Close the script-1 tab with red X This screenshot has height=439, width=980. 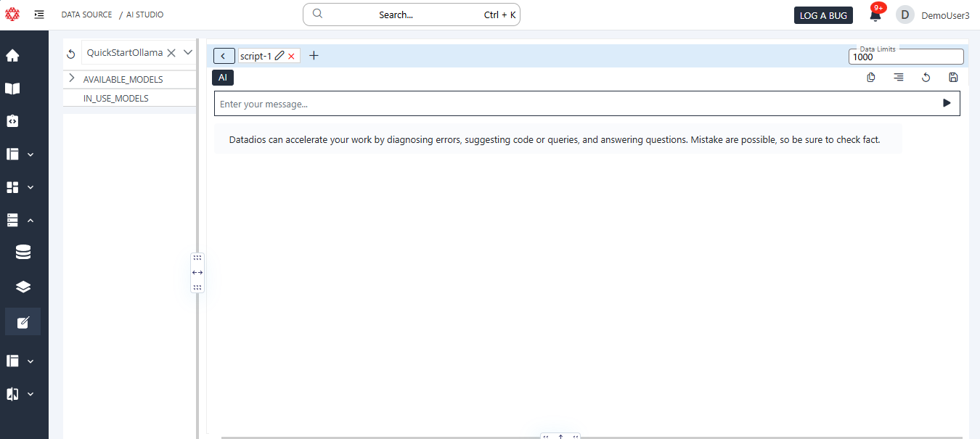point(292,56)
